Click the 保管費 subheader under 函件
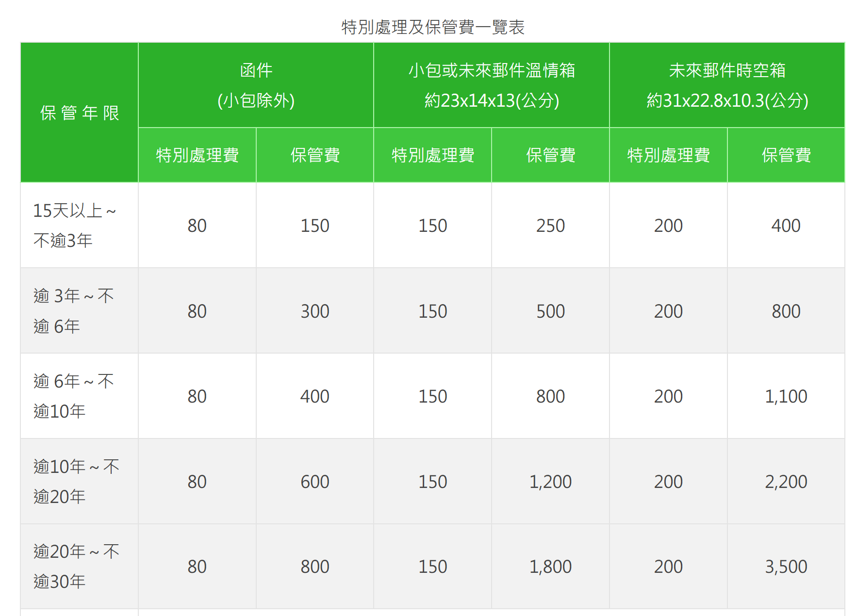 point(314,155)
